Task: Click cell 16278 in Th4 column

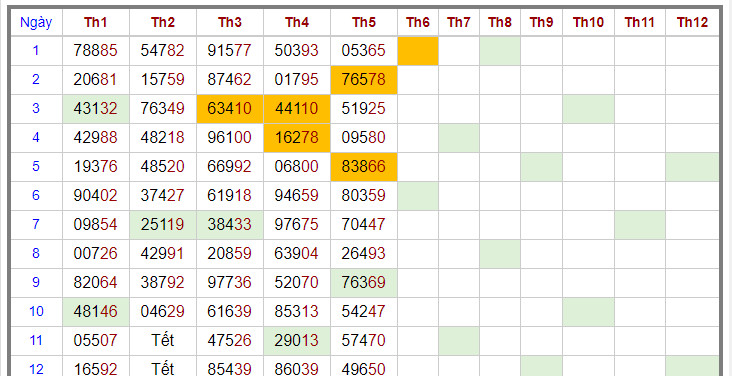Action: 296,138
